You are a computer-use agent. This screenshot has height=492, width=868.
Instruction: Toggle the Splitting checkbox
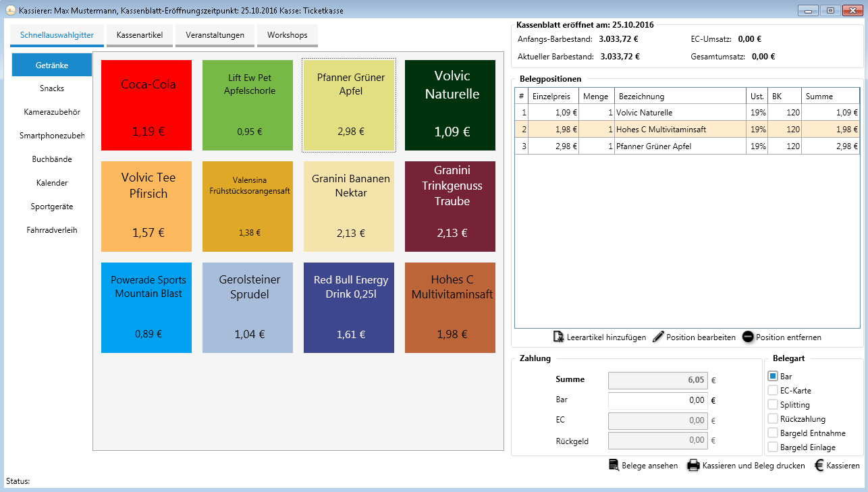(773, 404)
